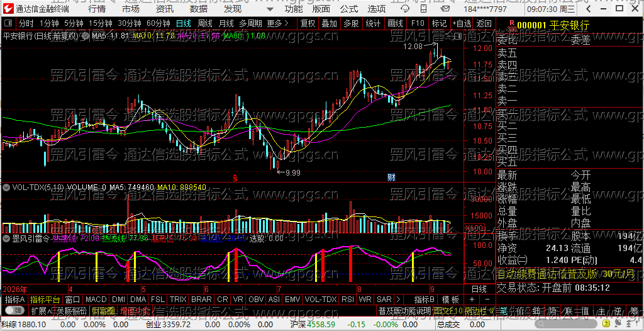Image resolution: width=644 pixels, height=331 pixels.
Task: Show more indicators with the arrow after SAR
Action: pyautogui.click(x=398, y=299)
